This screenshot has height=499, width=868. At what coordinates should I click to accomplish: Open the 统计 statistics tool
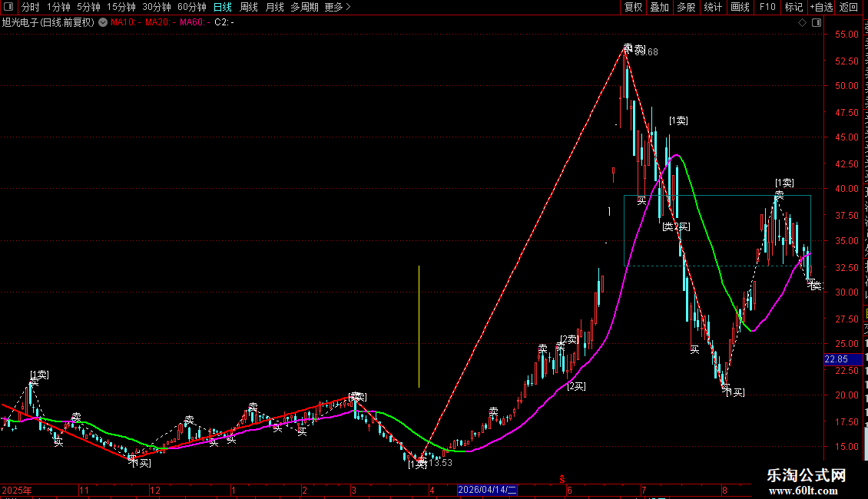pyautogui.click(x=713, y=7)
